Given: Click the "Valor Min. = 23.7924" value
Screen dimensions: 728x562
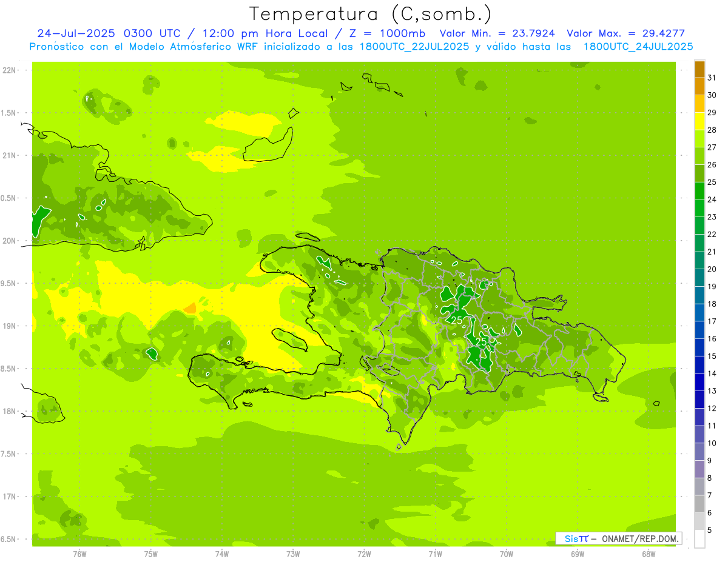Looking at the screenshot, I should 497,33.
